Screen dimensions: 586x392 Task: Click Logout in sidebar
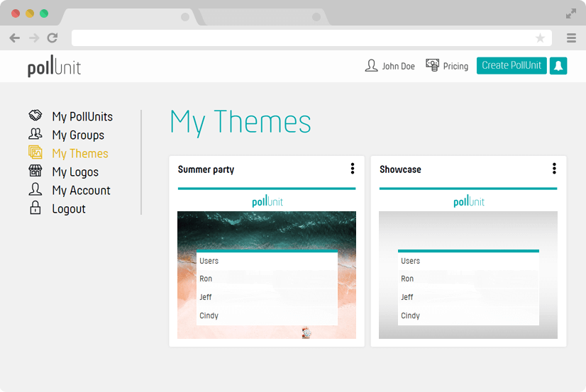(69, 209)
